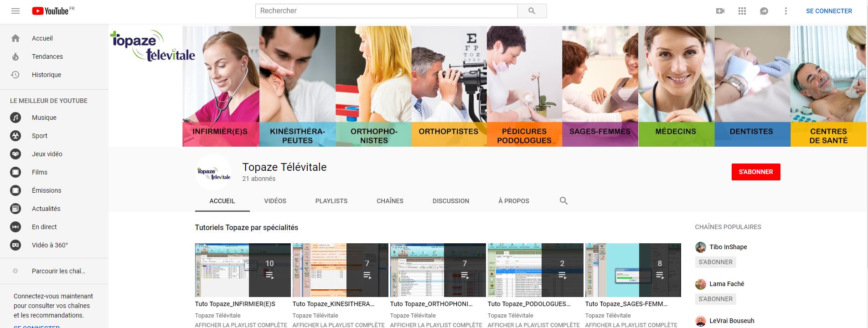Click Lama Faché channel avatar
This screenshot has height=328, width=868.
pos(701,284)
